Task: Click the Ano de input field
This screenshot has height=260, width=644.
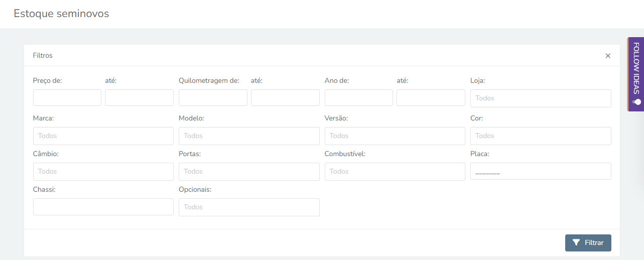Action: (359, 97)
